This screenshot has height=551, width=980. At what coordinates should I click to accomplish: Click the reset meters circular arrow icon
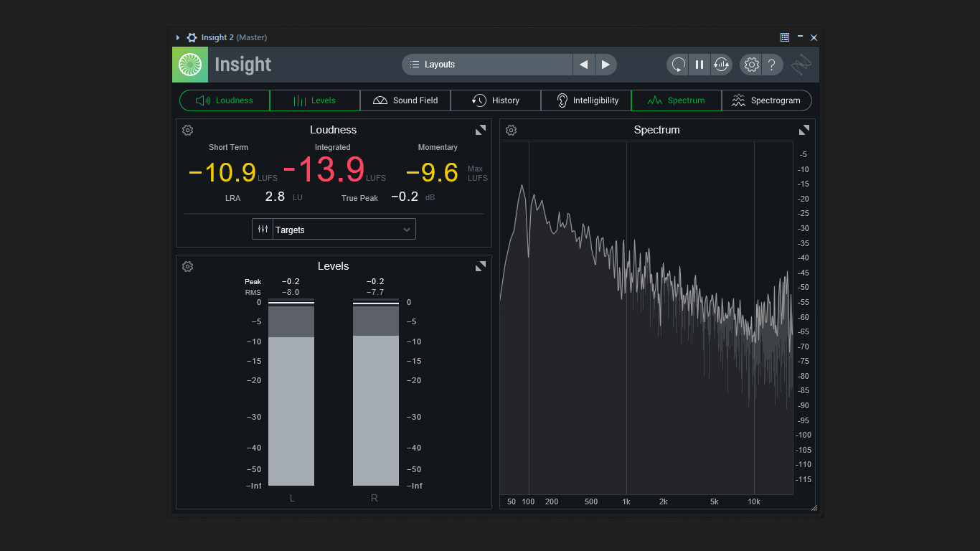677,65
